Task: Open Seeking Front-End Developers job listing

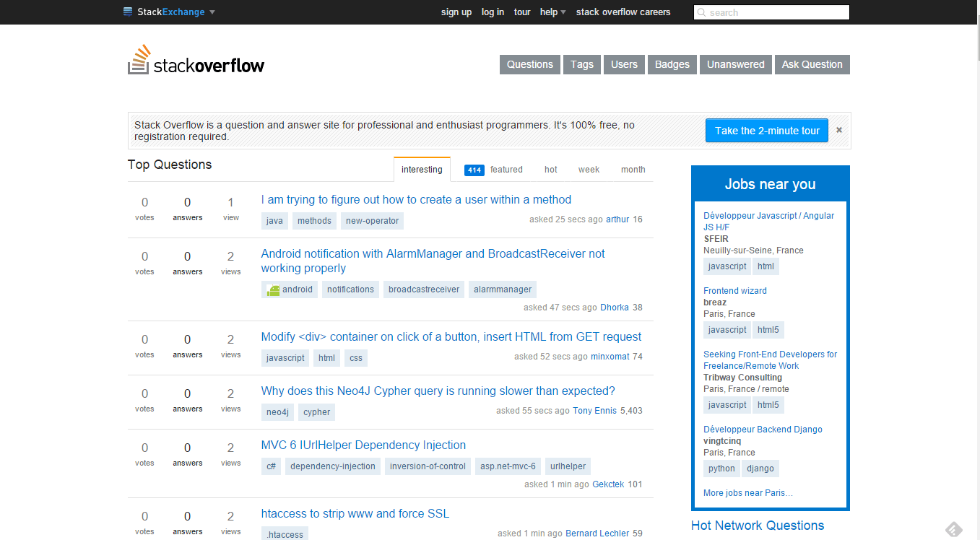Action: tap(770, 360)
